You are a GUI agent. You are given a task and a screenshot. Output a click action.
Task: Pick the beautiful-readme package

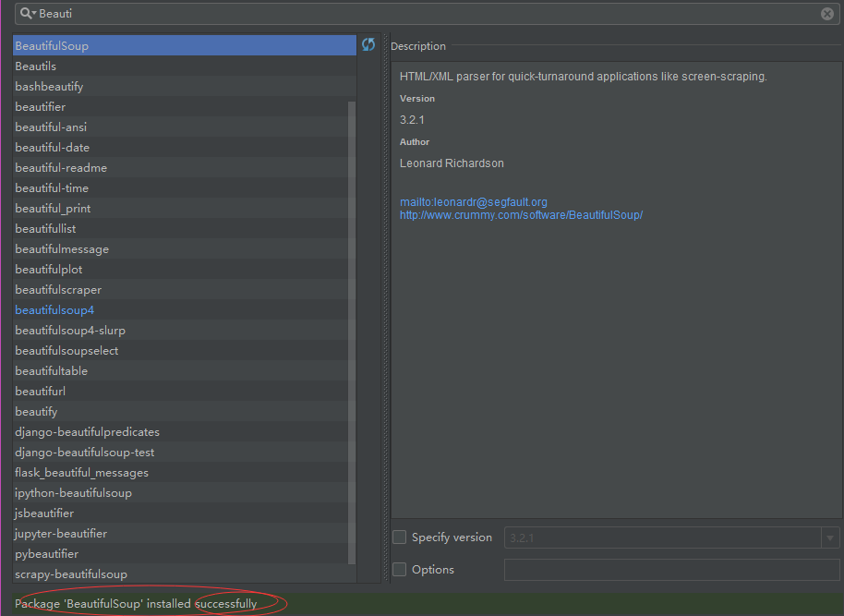[181, 167]
